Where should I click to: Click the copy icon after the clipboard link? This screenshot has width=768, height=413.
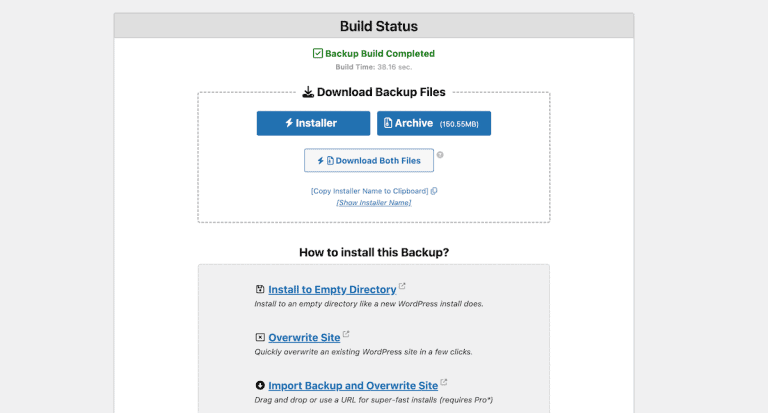click(x=434, y=191)
